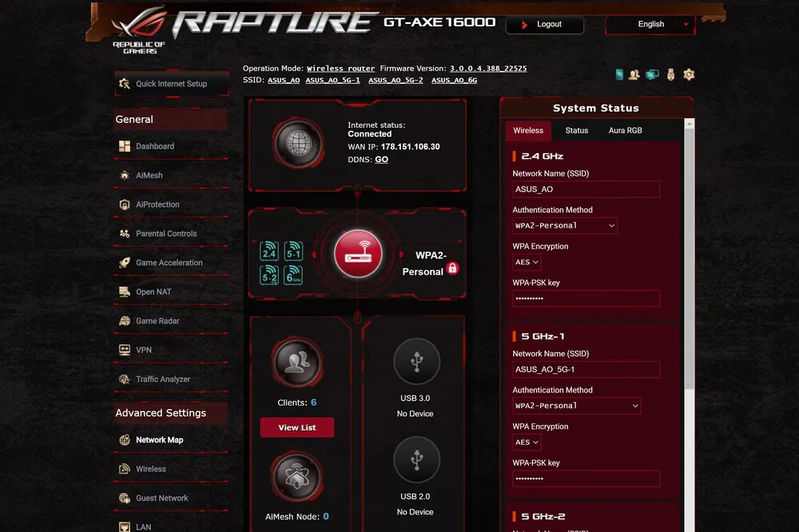Click the ASUS_AO SSID link in header
The image size is (799, 532).
tap(284, 80)
